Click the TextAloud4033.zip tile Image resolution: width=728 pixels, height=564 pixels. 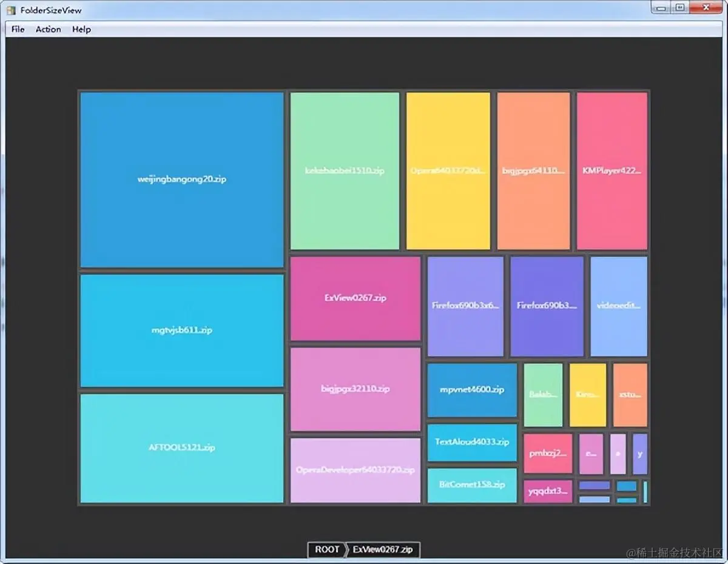click(x=472, y=443)
